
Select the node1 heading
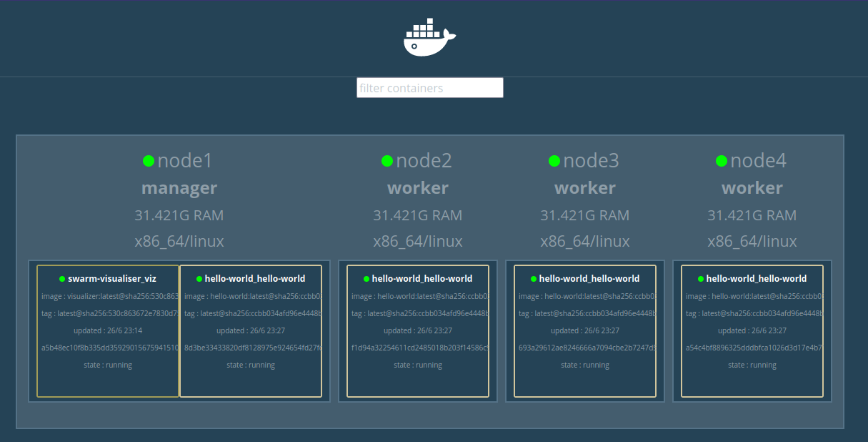pos(185,161)
